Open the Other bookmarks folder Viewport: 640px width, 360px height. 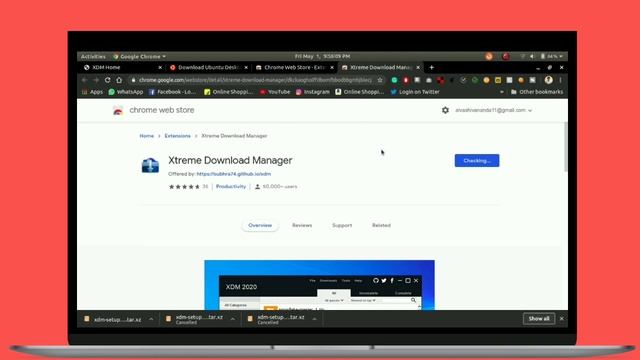pos(537,92)
